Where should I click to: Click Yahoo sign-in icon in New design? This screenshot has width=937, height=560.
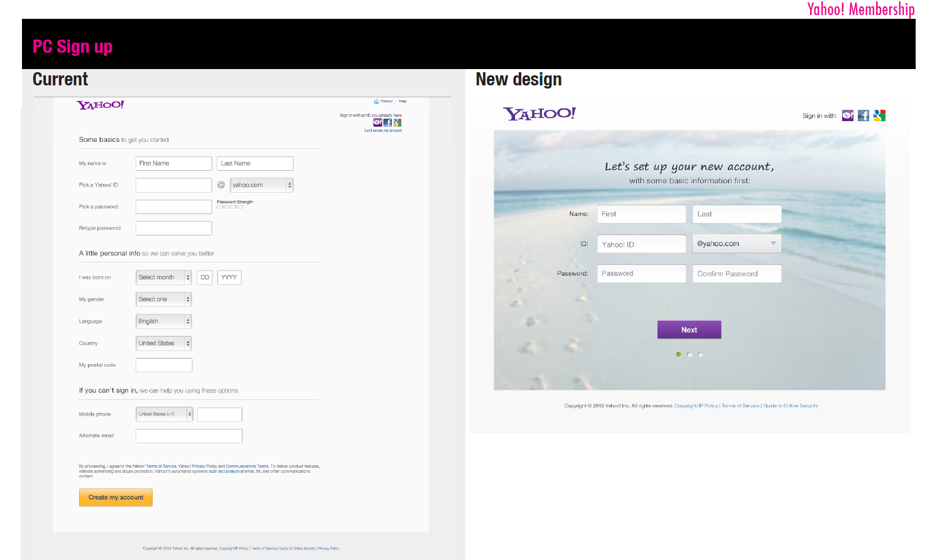pos(848,116)
